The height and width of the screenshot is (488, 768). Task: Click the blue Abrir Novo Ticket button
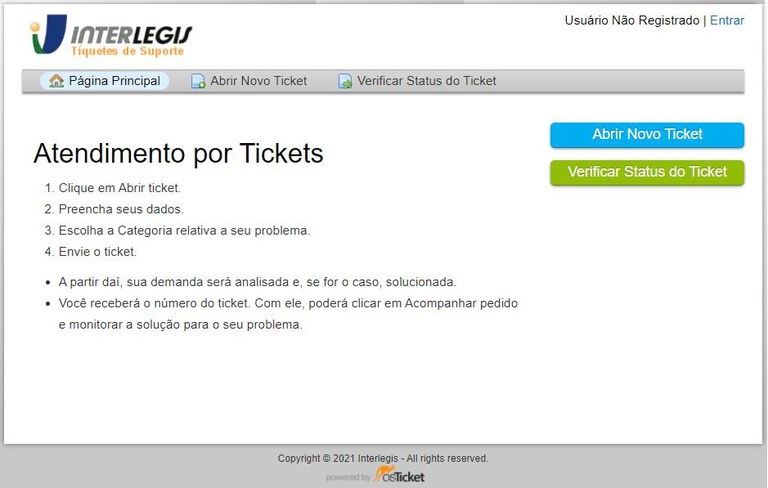coord(647,135)
